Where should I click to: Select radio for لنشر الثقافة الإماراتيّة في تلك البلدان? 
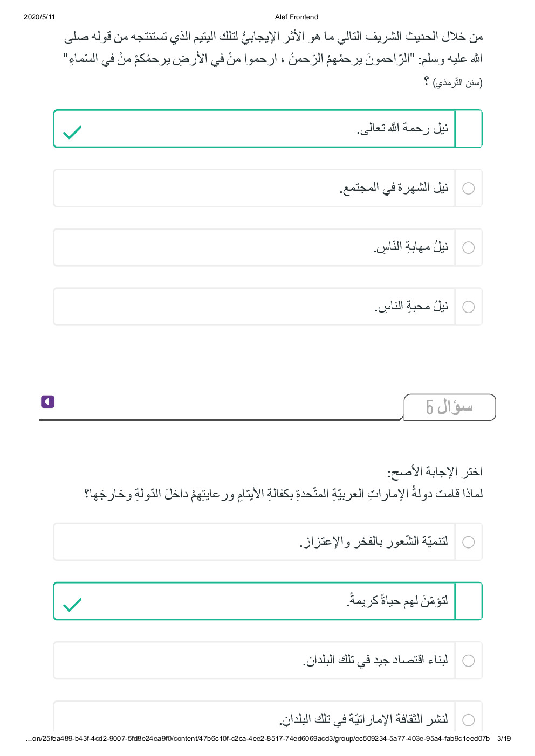tap(469, 720)
